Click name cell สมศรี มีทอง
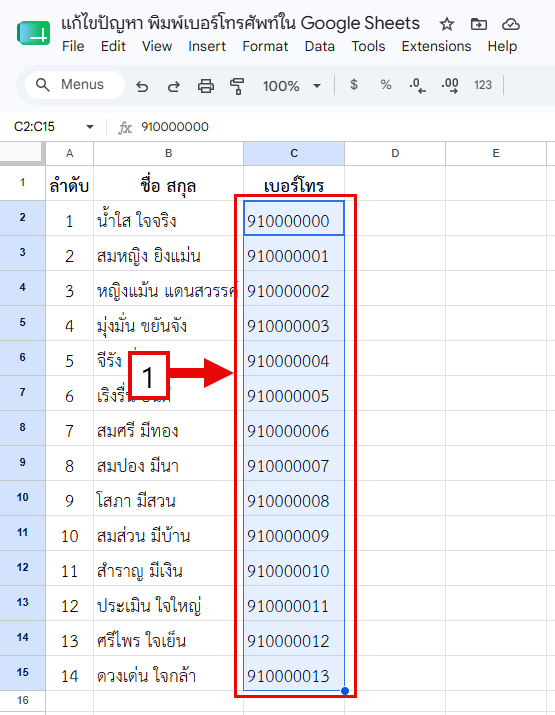 tap(168, 428)
